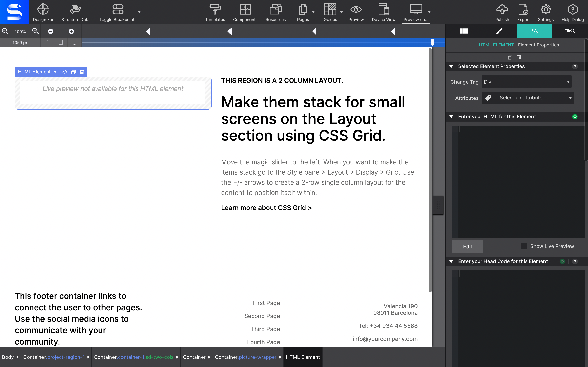588x367 pixels.
Task: Toggle Show Live Preview checkbox
Action: point(524,246)
